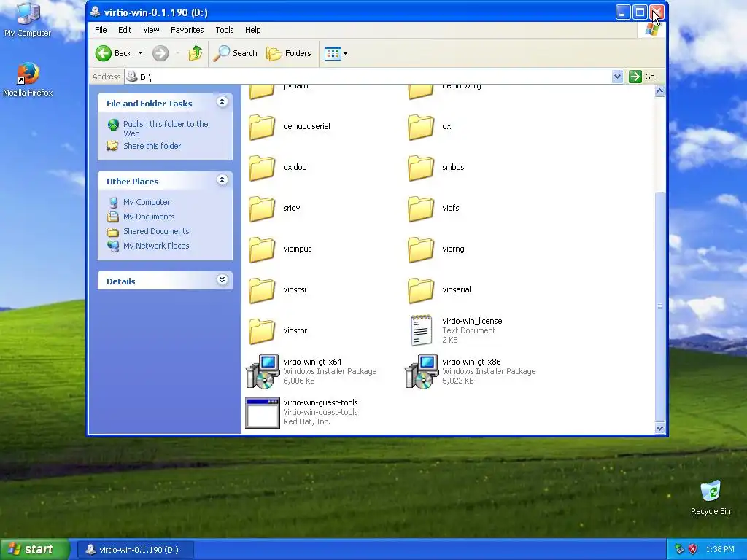The image size is (747, 560).
Task: Select the viorng folder icon
Action: pos(421,249)
